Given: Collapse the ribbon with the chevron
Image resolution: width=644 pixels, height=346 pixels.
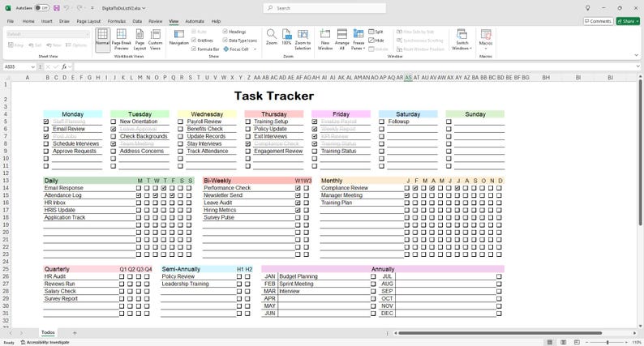Looking at the screenshot, I should pos(636,55).
